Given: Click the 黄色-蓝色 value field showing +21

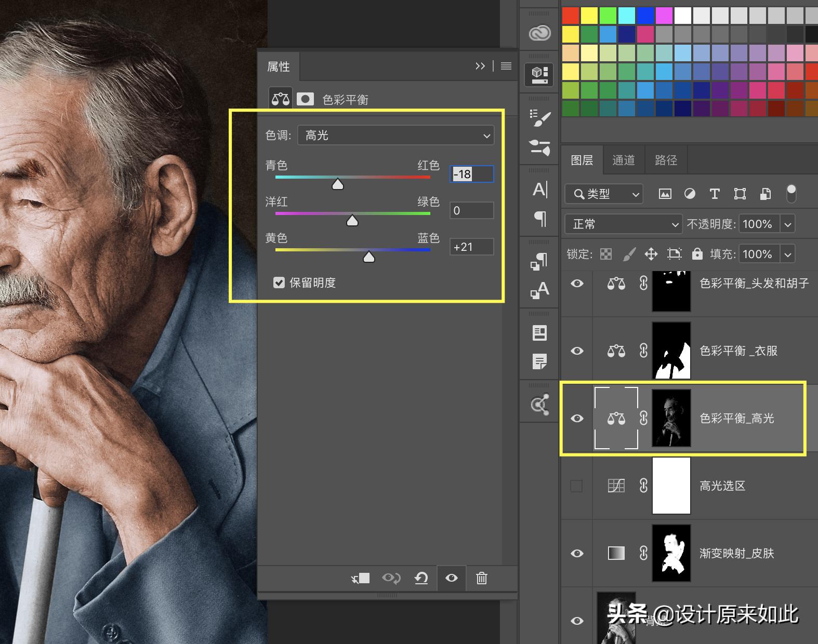Looking at the screenshot, I should pyautogui.click(x=471, y=247).
